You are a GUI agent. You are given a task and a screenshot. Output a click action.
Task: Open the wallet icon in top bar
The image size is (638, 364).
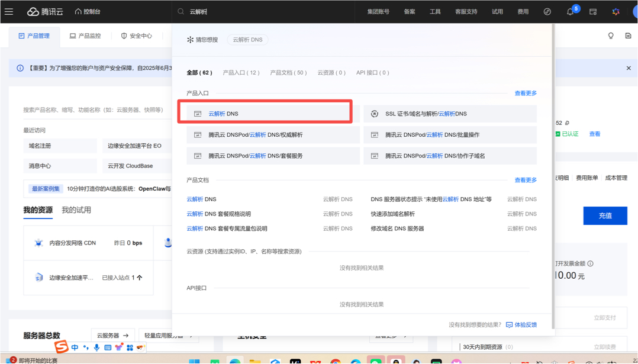point(593,12)
